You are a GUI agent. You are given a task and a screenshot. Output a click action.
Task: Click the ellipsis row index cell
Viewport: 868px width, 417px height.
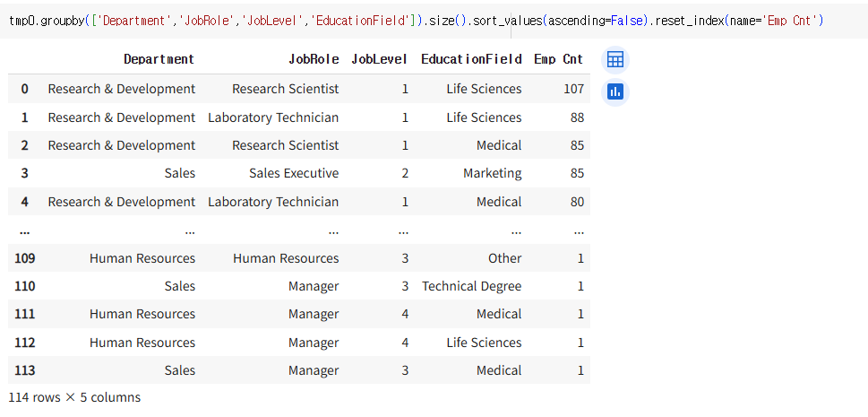24,230
